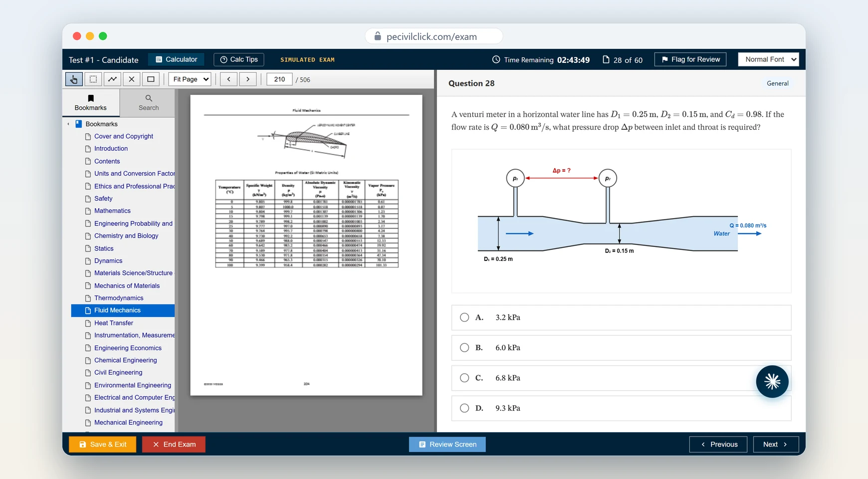Open Calc Tips help

click(239, 59)
